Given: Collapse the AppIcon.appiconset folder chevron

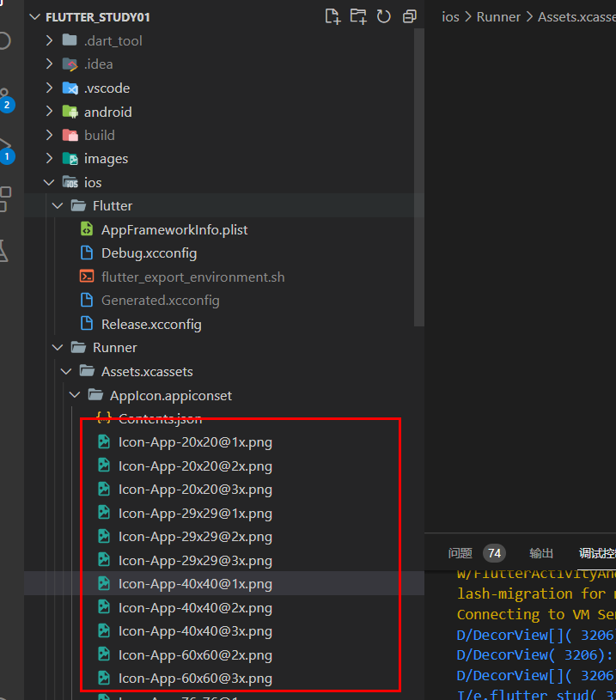Looking at the screenshot, I should 75,395.
